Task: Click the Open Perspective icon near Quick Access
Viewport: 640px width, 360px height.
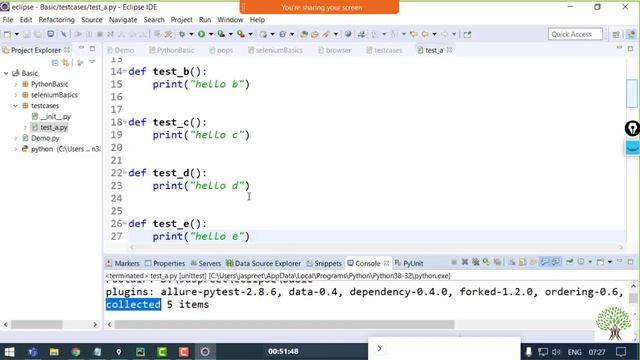Action: pos(616,34)
